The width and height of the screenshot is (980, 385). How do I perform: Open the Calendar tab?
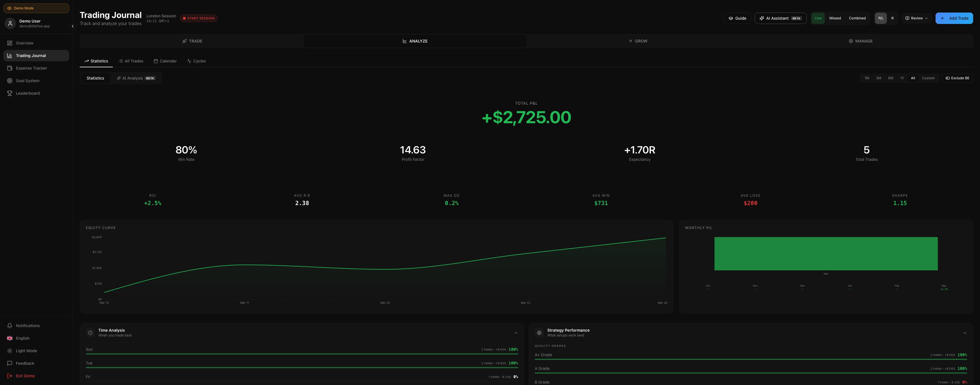click(x=165, y=61)
